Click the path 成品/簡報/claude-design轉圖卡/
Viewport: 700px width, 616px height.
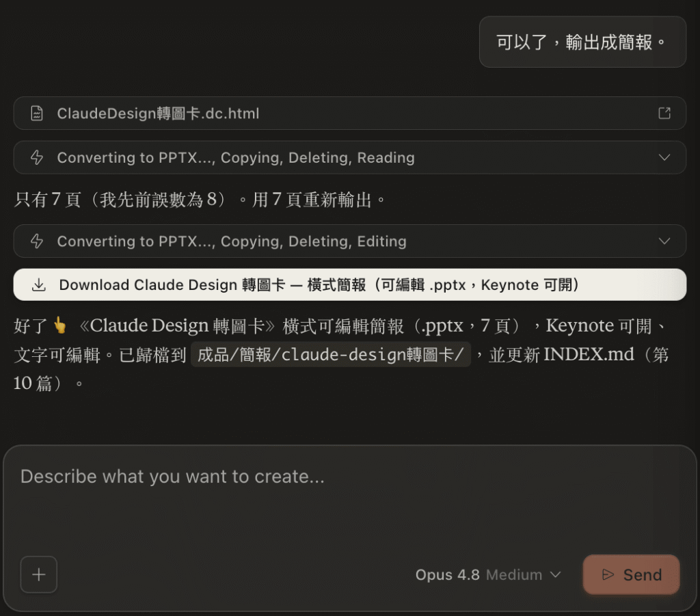point(331,354)
